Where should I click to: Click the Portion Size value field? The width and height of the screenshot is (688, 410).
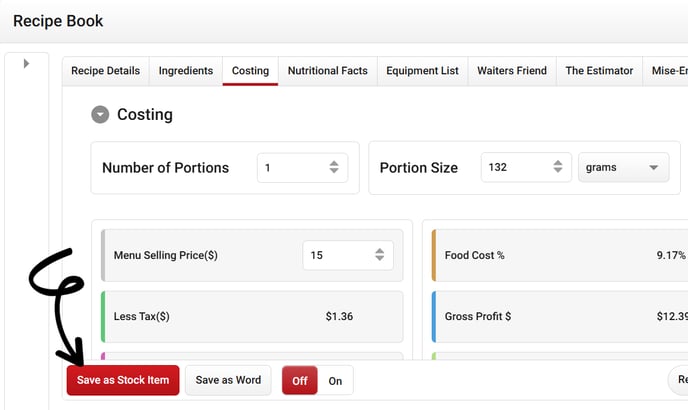click(526, 167)
